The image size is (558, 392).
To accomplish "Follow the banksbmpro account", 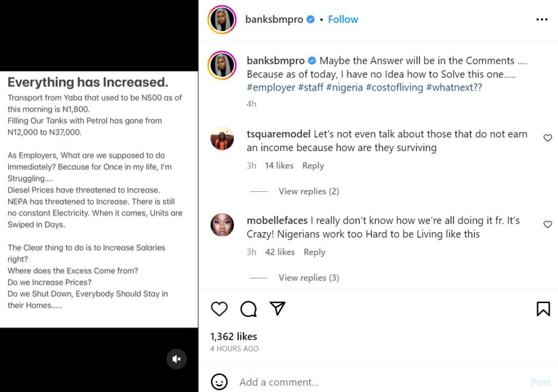I will (x=343, y=20).
